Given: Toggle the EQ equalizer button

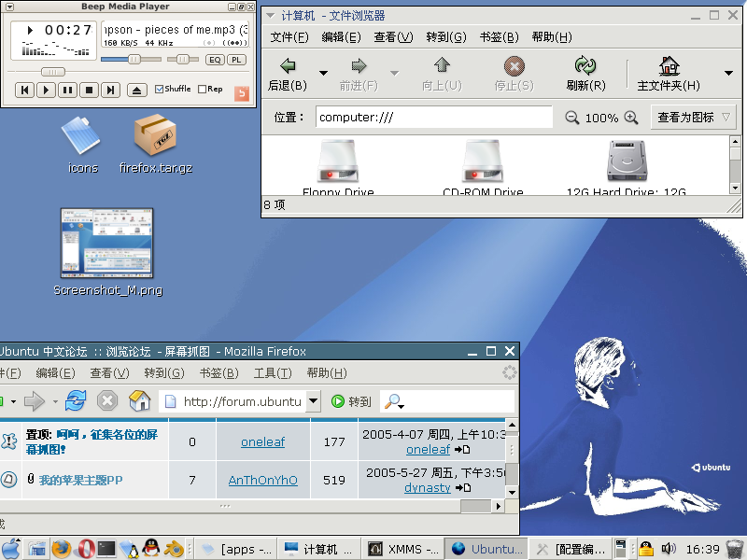Looking at the screenshot, I should point(215,60).
